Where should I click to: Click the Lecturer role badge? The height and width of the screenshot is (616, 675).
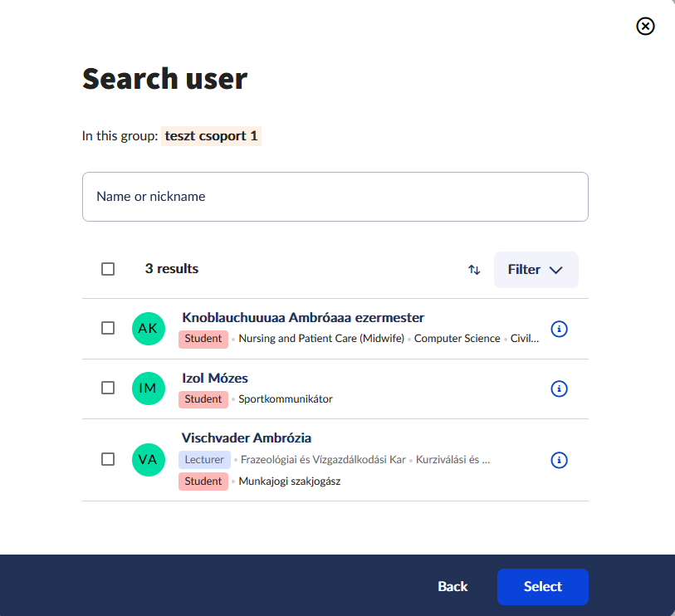(204, 460)
